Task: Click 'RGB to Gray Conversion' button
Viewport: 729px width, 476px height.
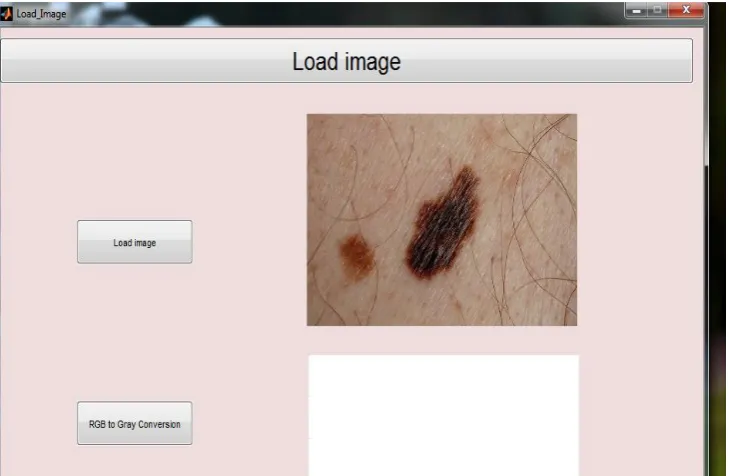Action: 135,423
